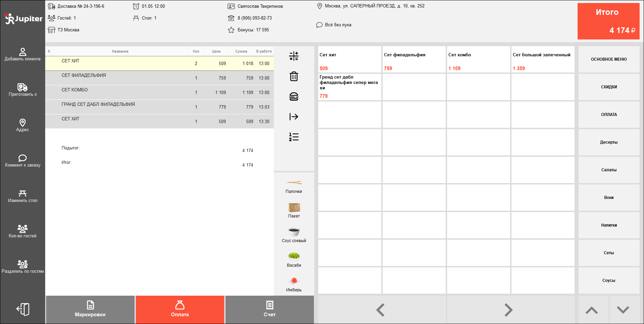This screenshot has height=324, width=644.
Task: Add 'Сет хит' 509 menu tile
Action: point(350,59)
